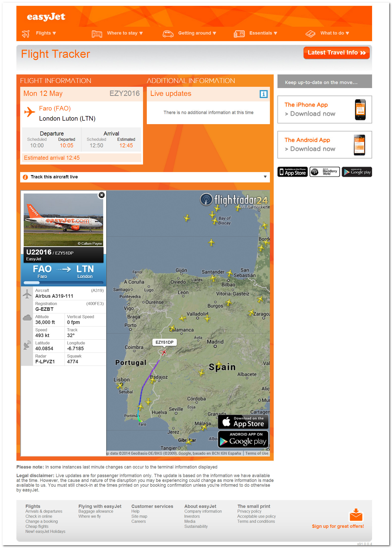The height and width of the screenshot is (548, 392).
Task: Collapse the Track this aircraft live dropdown arrow
Action: coord(265,177)
